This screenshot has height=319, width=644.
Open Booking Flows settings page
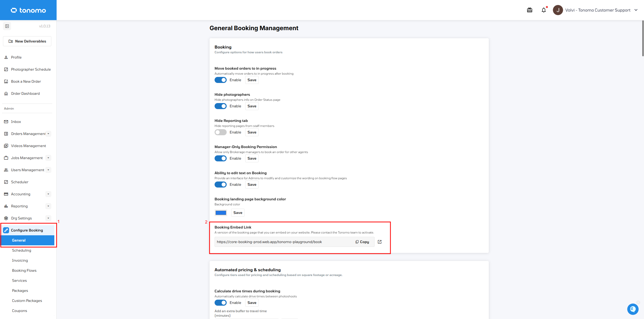(x=24, y=270)
